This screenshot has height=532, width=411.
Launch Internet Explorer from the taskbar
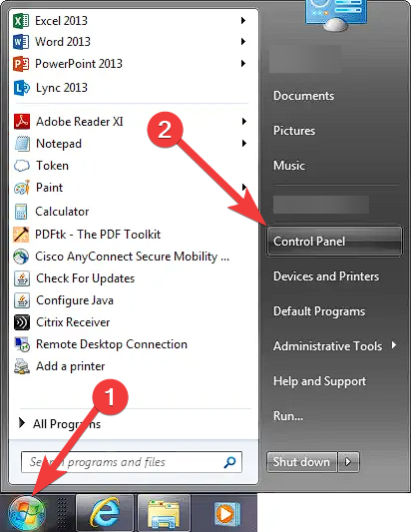click(x=105, y=513)
